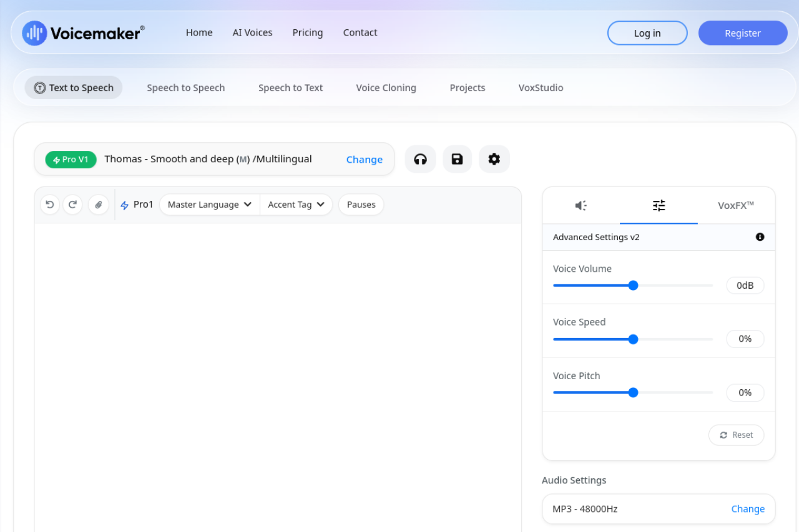The image size is (799, 532).
Task: Open the Projects tab
Action: click(x=468, y=88)
